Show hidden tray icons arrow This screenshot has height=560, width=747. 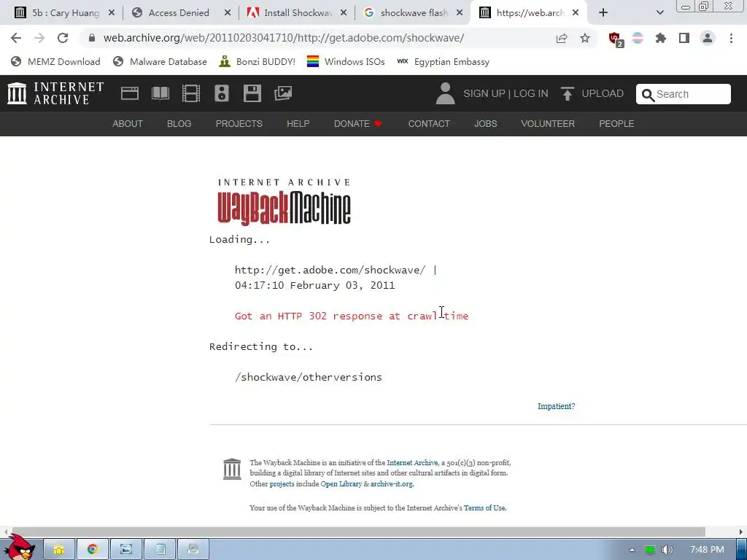tap(632, 550)
